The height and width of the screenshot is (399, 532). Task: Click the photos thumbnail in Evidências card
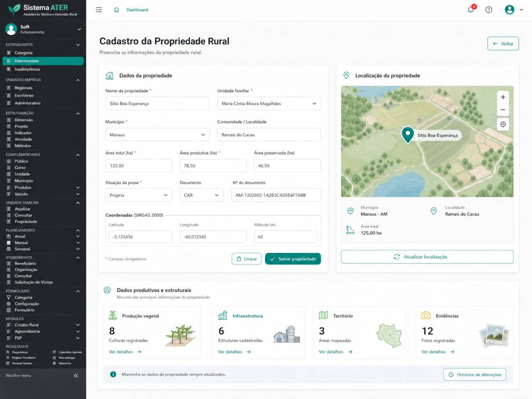point(494,336)
